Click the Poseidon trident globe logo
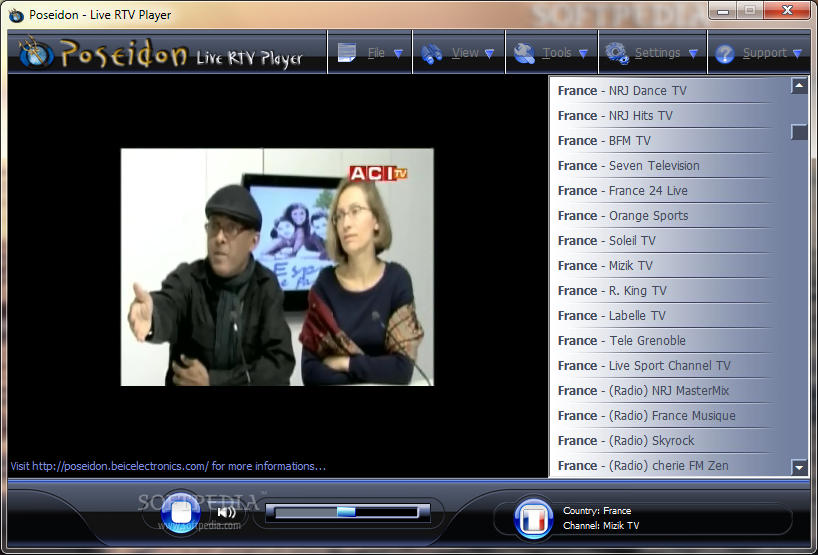818x555 pixels. (x=36, y=53)
